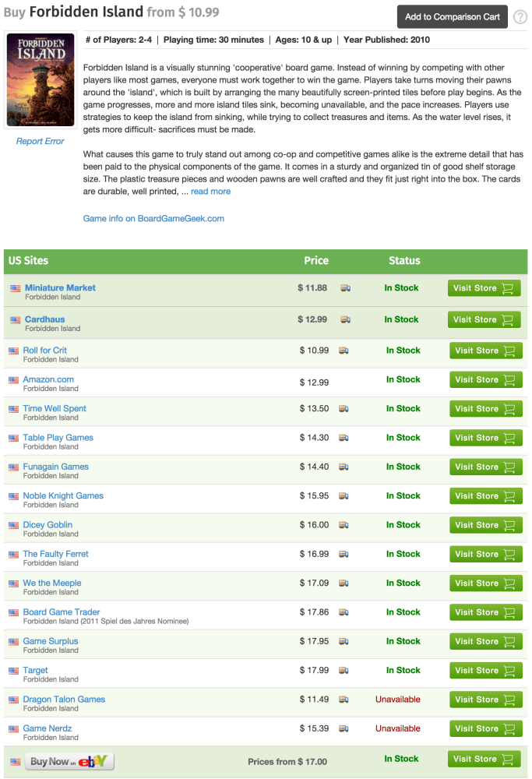
Task: Click the Unavailable status for Dragon Talon Games
Action: point(398,700)
